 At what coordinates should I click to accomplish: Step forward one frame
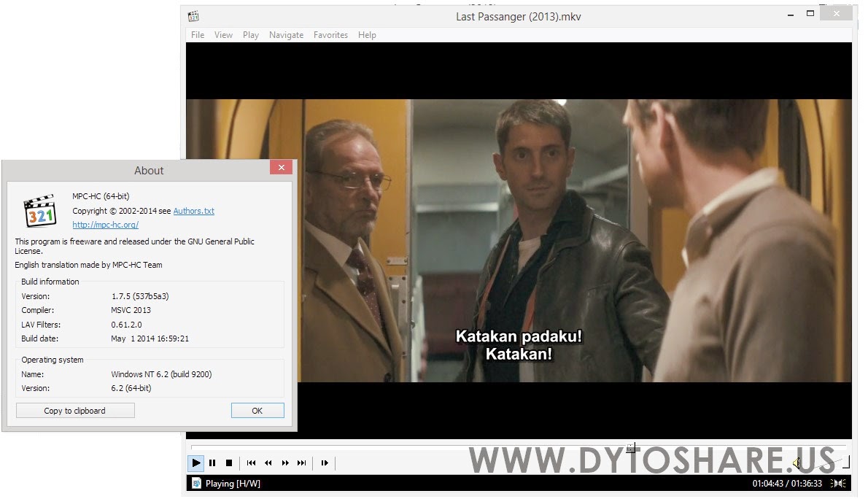325,463
